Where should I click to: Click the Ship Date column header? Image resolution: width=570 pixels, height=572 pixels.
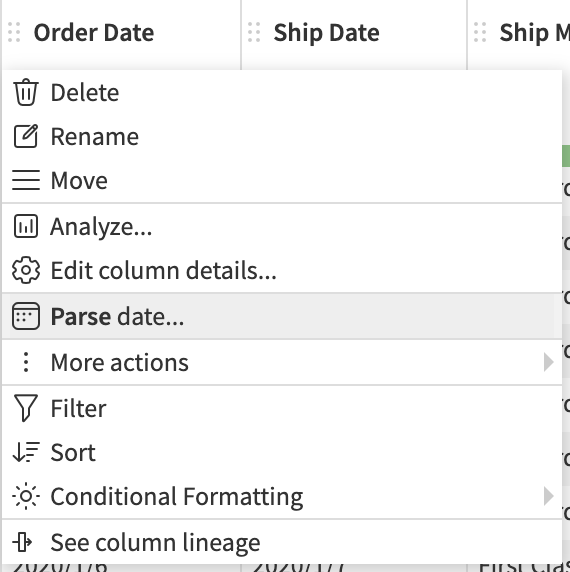tap(326, 33)
